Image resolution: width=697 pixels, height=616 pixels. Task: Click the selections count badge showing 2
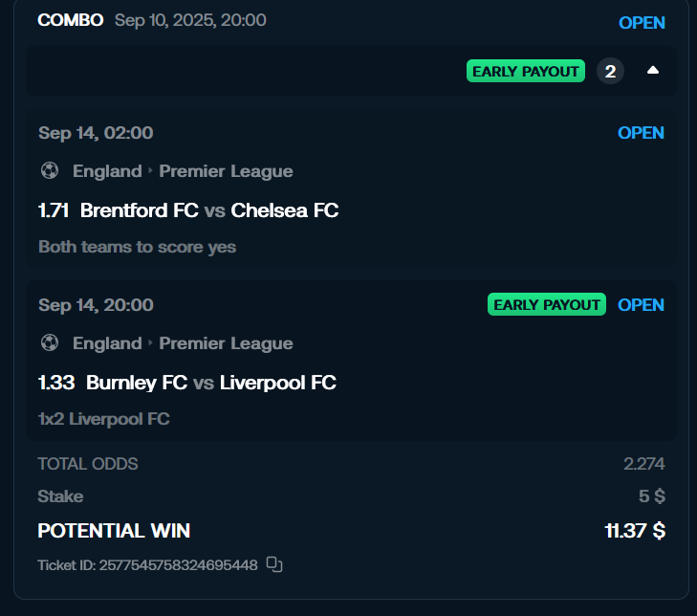[610, 71]
